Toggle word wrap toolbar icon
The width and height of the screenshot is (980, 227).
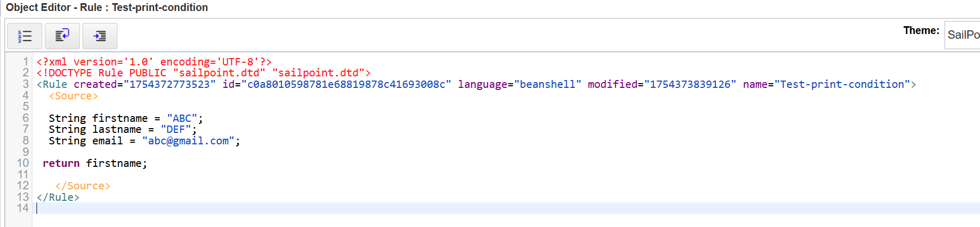(x=62, y=36)
